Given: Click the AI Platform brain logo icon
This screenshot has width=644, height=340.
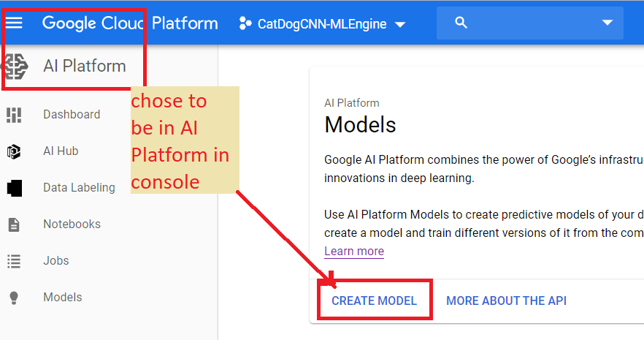Looking at the screenshot, I should click(15, 67).
